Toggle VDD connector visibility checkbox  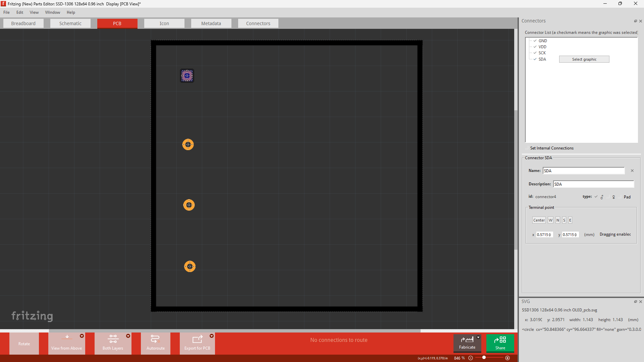pos(535,46)
